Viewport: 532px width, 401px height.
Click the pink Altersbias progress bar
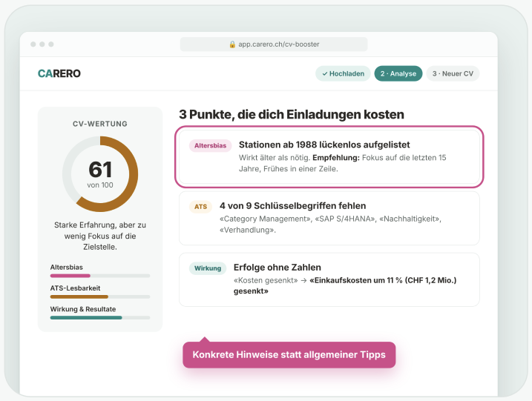[x=100, y=276]
